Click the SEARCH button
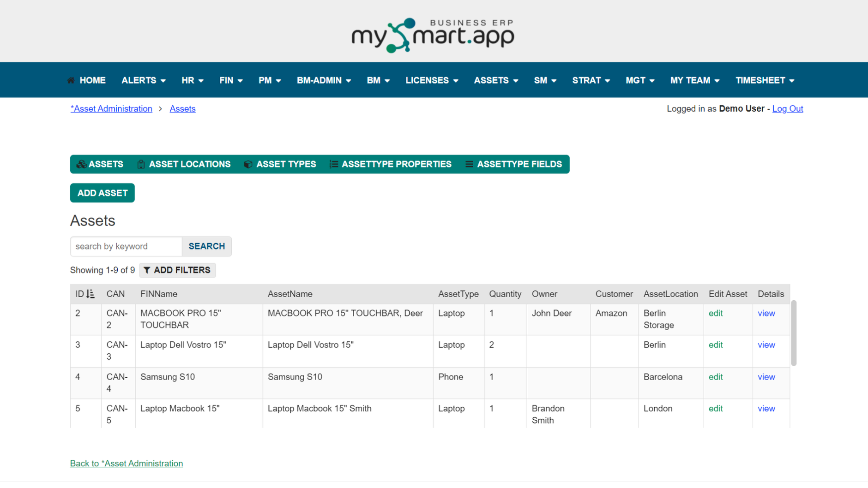Image resolution: width=868 pixels, height=488 pixels. tap(207, 246)
